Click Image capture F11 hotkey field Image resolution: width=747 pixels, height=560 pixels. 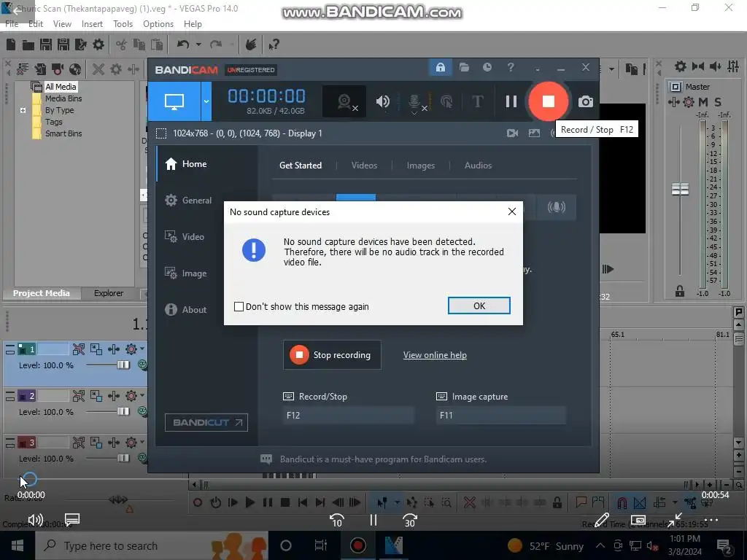tap(501, 415)
